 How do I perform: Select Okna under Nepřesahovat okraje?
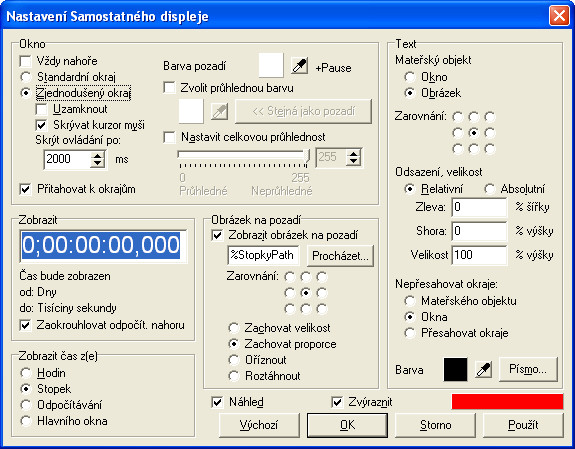click(409, 317)
